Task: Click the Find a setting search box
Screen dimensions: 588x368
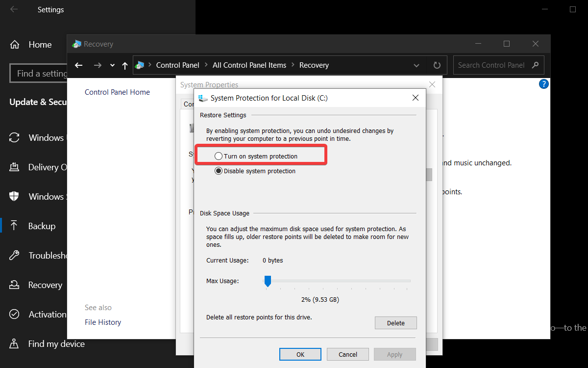Action: coord(39,74)
